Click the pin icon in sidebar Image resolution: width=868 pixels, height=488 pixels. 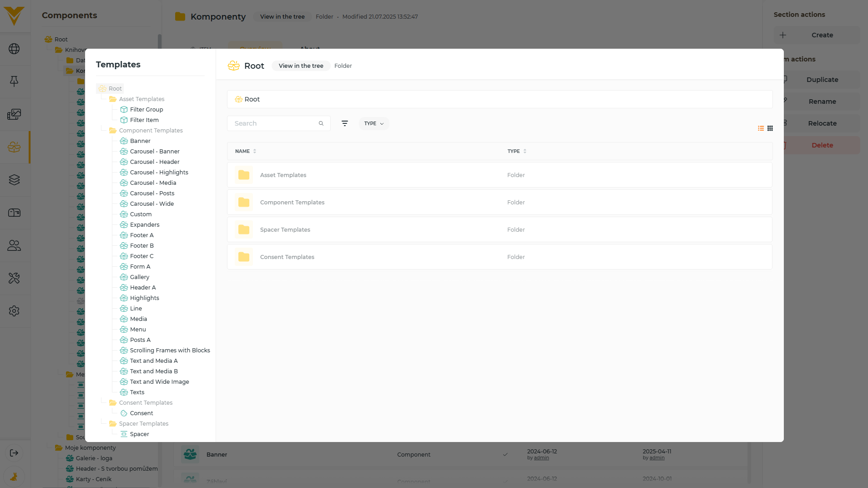14,81
